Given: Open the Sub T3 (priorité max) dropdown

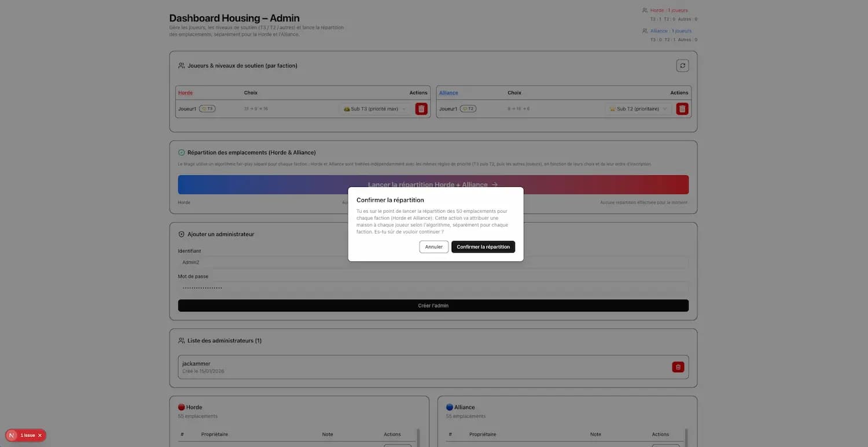Looking at the screenshot, I should pos(375,109).
